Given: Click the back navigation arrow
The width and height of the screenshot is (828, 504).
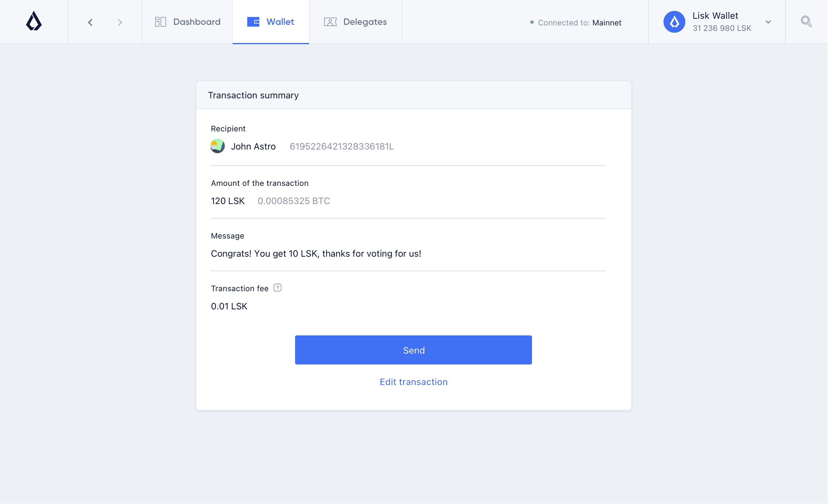Looking at the screenshot, I should (90, 22).
